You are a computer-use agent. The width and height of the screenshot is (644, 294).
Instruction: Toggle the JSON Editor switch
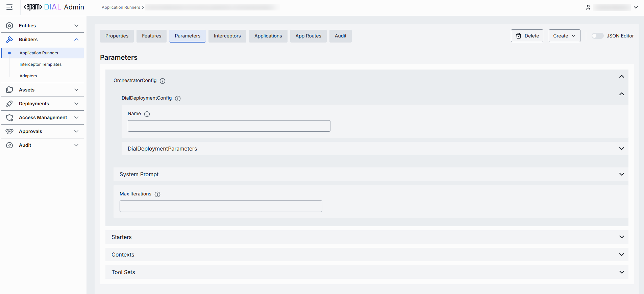click(597, 36)
